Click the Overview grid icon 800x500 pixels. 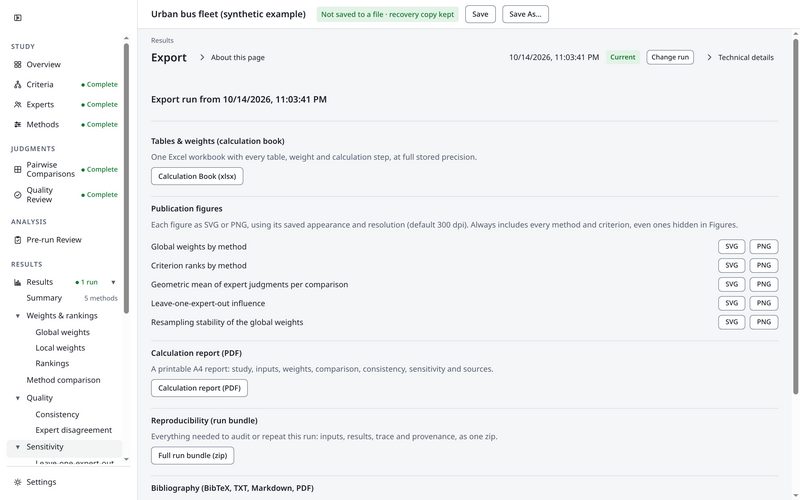pos(18,65)
